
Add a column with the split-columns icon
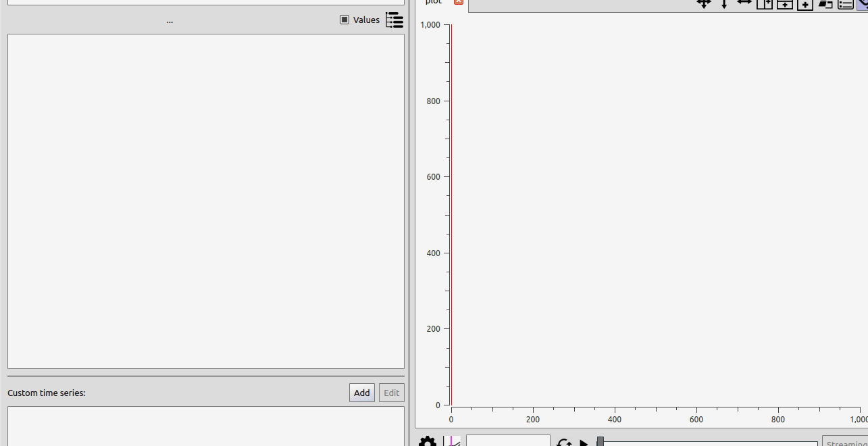[764, 4]
